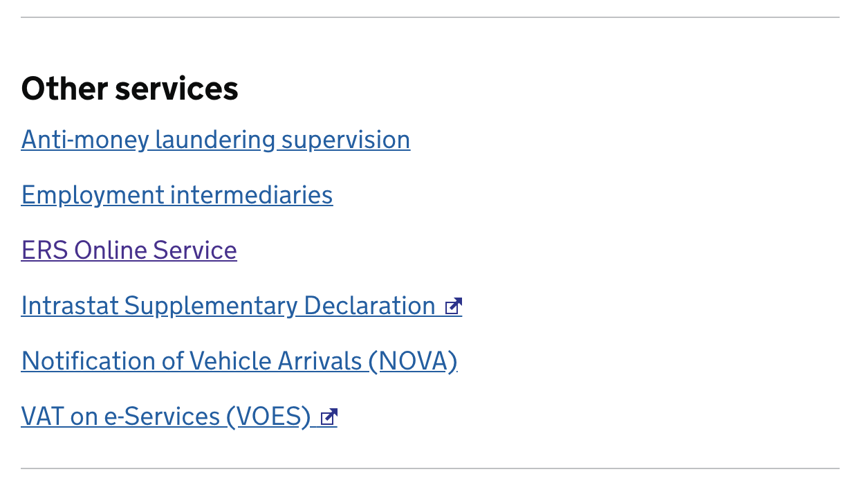
Task: Visit the VAT on e-Services (VOES) link
Action: [x=179, y=417]
